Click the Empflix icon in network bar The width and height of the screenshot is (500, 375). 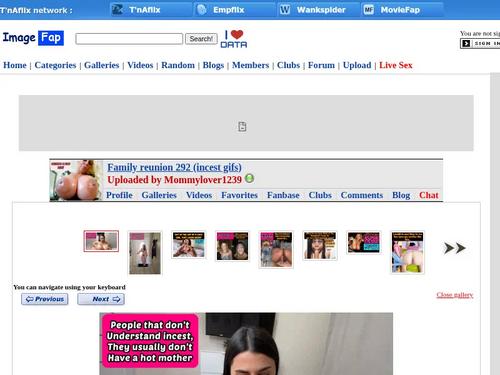pyautogui.click(x=202, y=10)
